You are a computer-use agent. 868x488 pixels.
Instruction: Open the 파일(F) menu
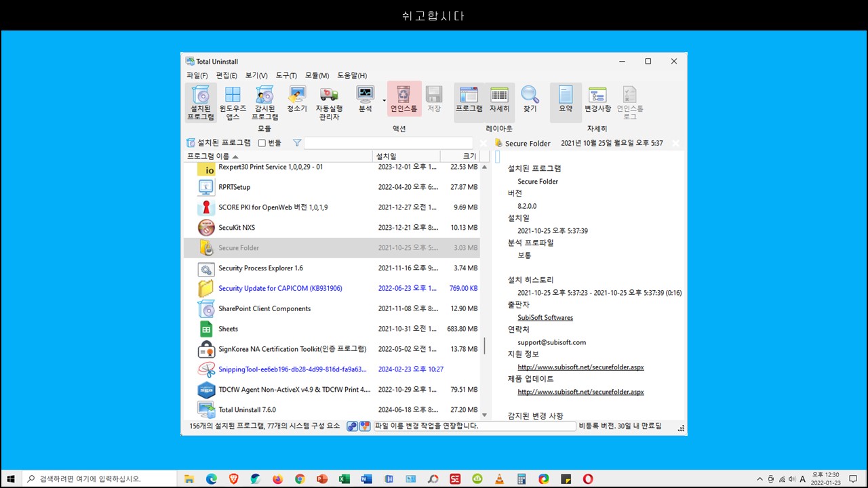click(197, 75)
